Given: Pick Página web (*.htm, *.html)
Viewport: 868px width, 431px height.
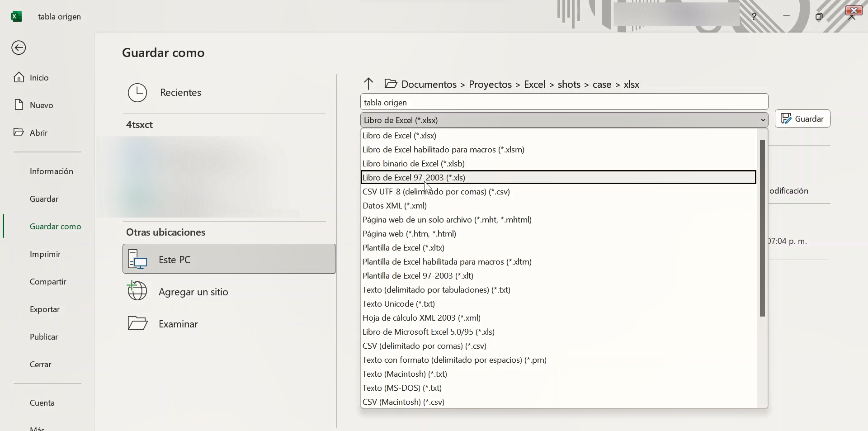Looking at the screenshot, I should tap(559, 233).
